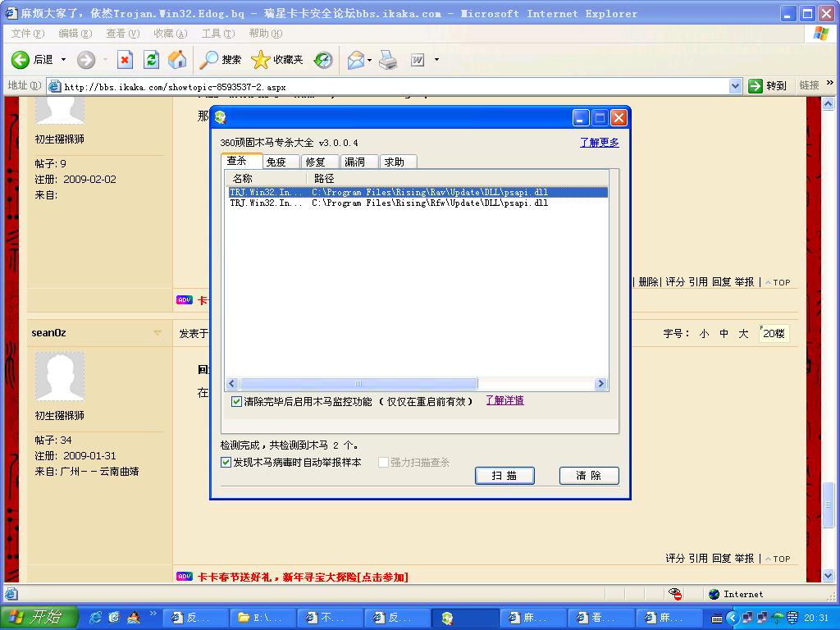
Task: Toggle 清除完毕后启用木马监控功能 checkbox
Action: click(x=236, y=401)
